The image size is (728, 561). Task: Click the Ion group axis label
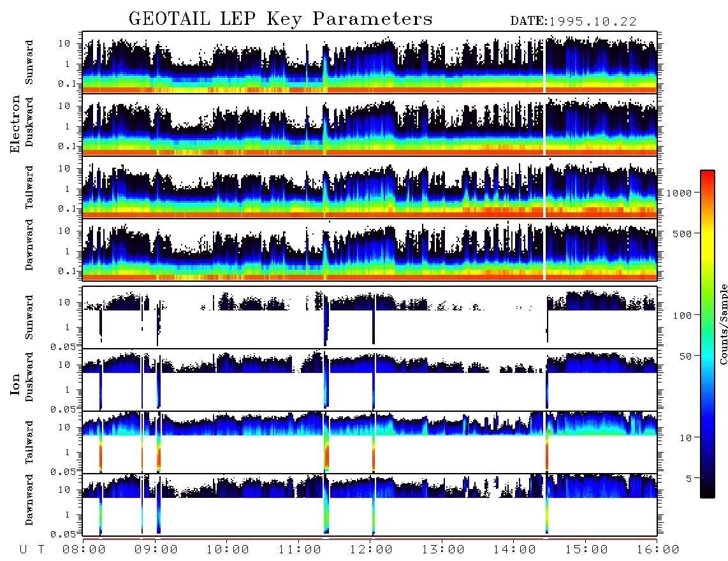coord(15,384)
